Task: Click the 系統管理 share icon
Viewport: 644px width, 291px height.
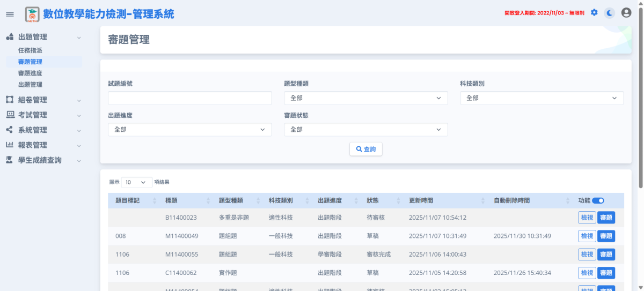Action: pyautogui.click(x=10, y=130)
